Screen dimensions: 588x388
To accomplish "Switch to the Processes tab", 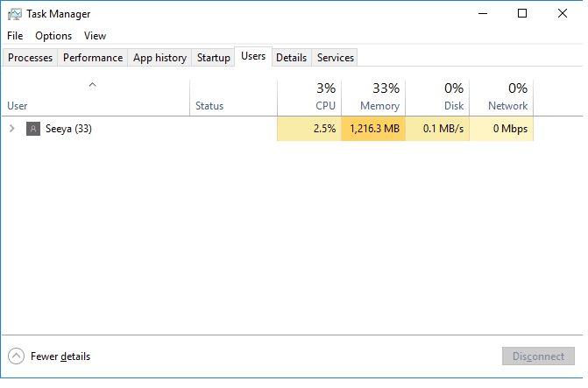I will (x=31, y=58).
